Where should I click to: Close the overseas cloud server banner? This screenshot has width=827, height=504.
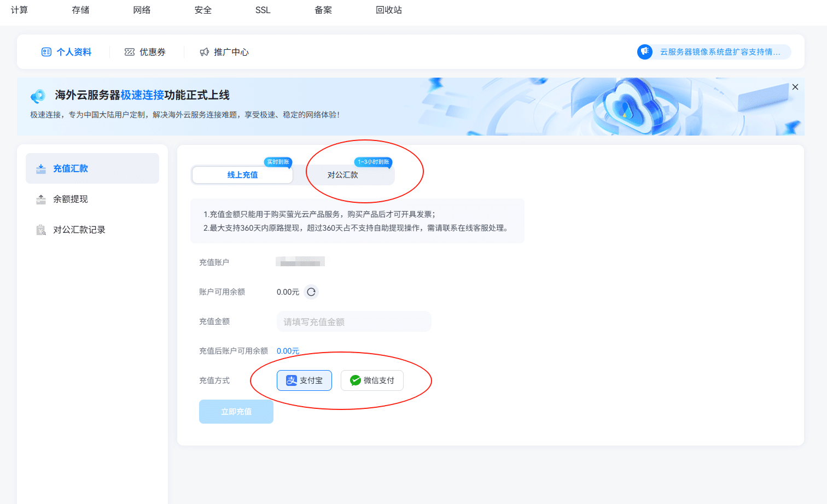pyautogui.click(x=795, y=87)
